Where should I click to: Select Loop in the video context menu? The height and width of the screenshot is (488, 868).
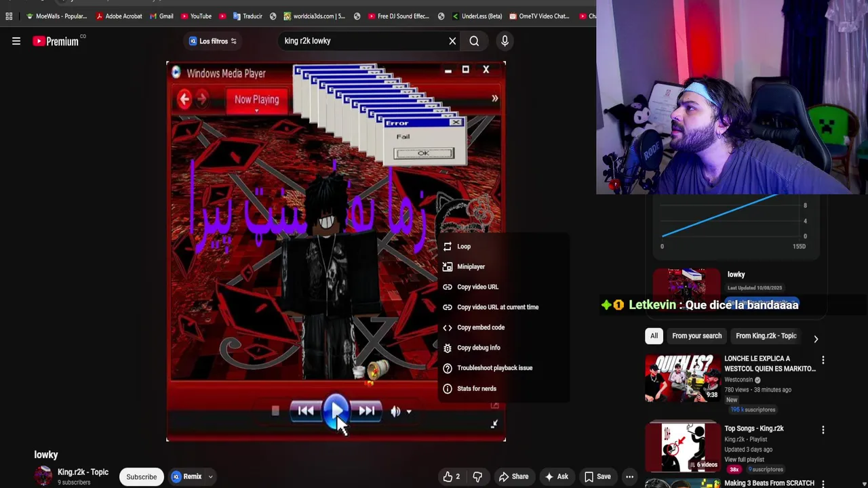point(503,246)
